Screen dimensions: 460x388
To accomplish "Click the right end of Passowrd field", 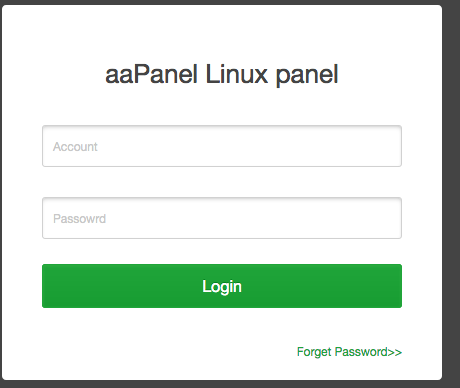I will pos(390,218).
